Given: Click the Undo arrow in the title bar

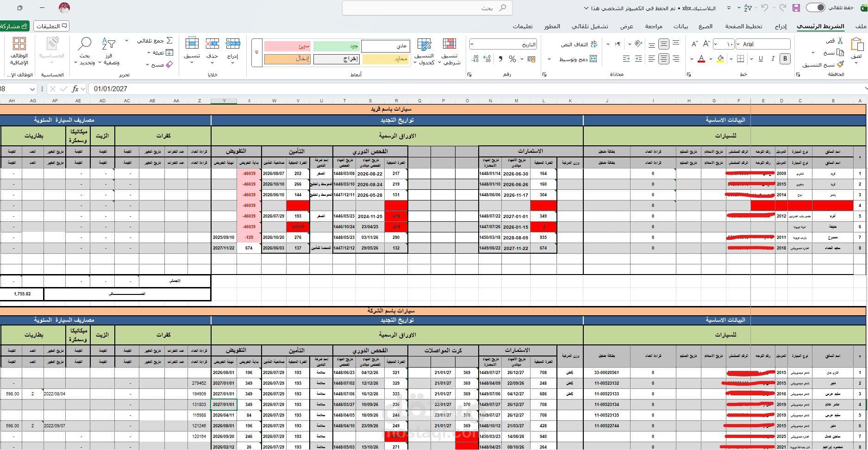Looking at the screenshot, I should click(x=765, y=8).
